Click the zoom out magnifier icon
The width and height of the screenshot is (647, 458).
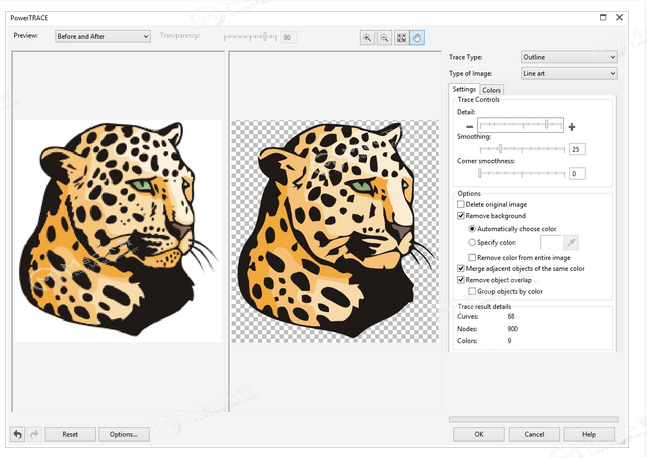pos(384,37)
